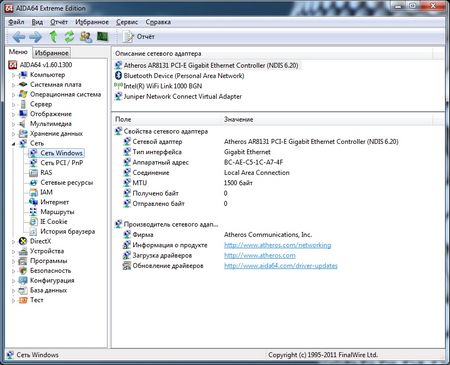Click the Поле column header
This screenshot has width=450, height=365.
click(x=167, y=119)
